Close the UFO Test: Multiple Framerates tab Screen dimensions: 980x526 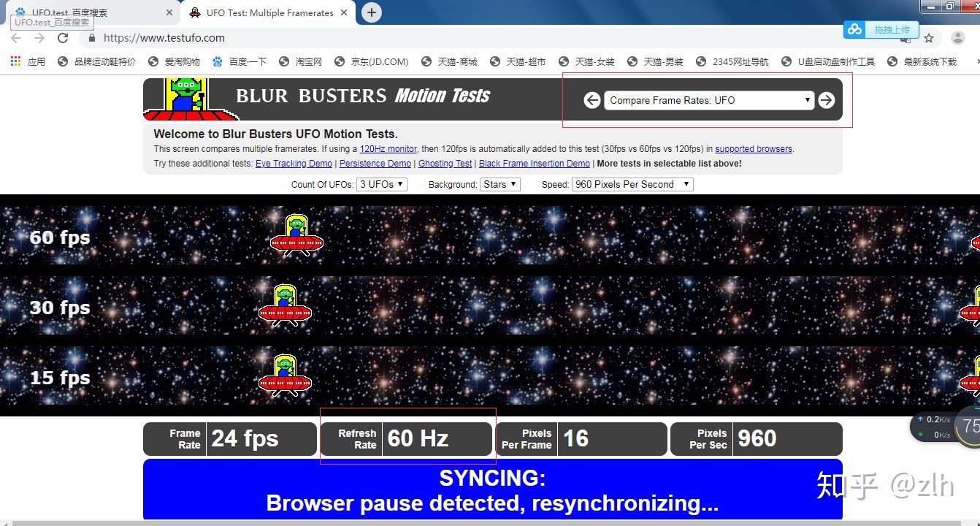tap(345, 12)
